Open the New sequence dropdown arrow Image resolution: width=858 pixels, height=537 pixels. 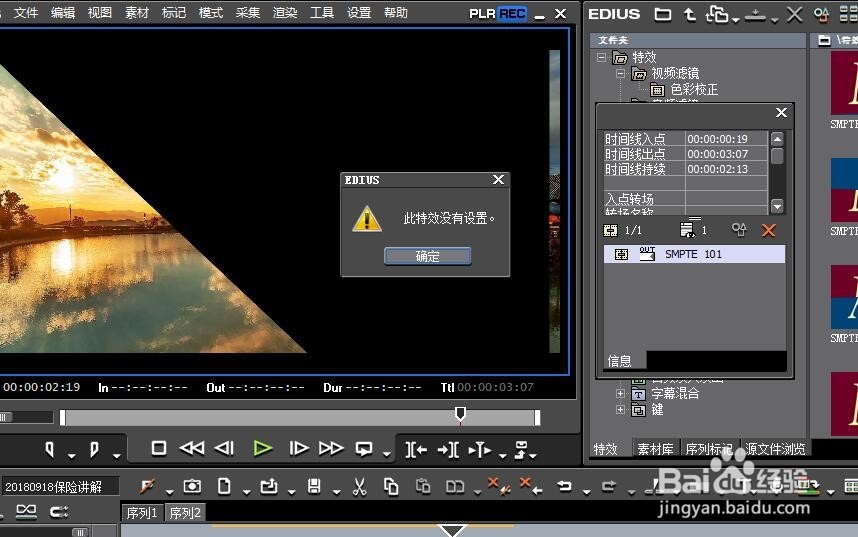coord(247,492)
